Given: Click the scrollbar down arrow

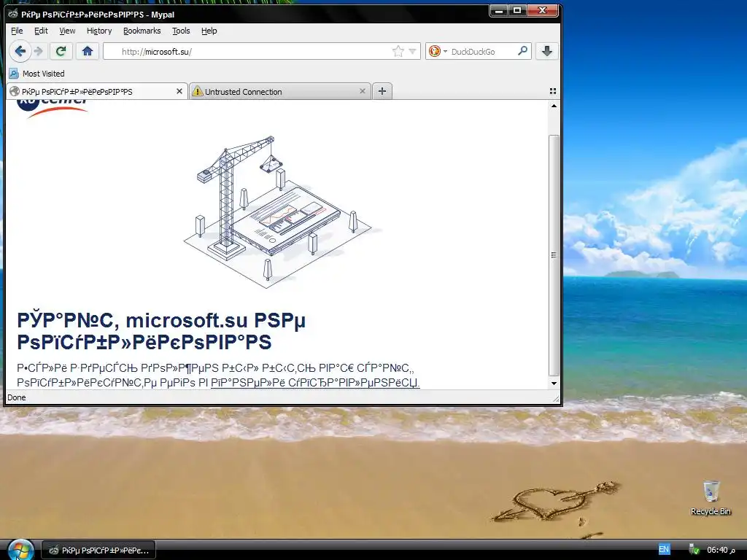Looking at the screenshot, I should pyautogui.click(x=554, y=384).
